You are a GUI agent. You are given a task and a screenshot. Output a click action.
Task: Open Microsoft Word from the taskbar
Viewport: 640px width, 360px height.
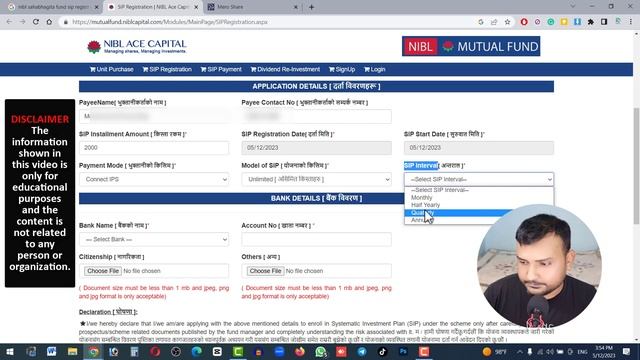click(51, 351)
